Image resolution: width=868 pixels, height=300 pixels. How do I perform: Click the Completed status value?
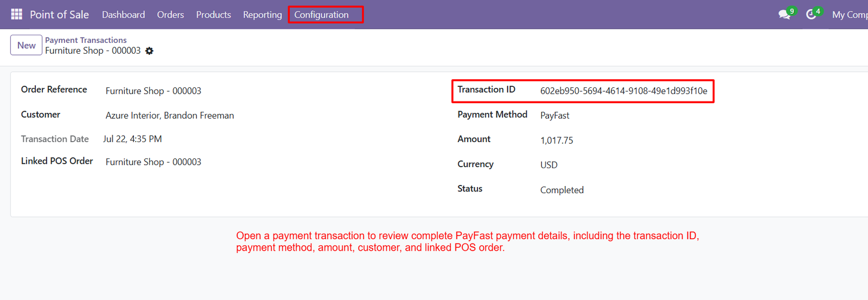coord(562,190)
